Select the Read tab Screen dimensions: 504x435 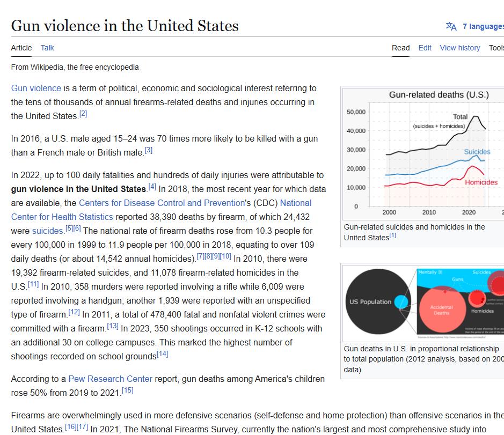coord(400,48)
